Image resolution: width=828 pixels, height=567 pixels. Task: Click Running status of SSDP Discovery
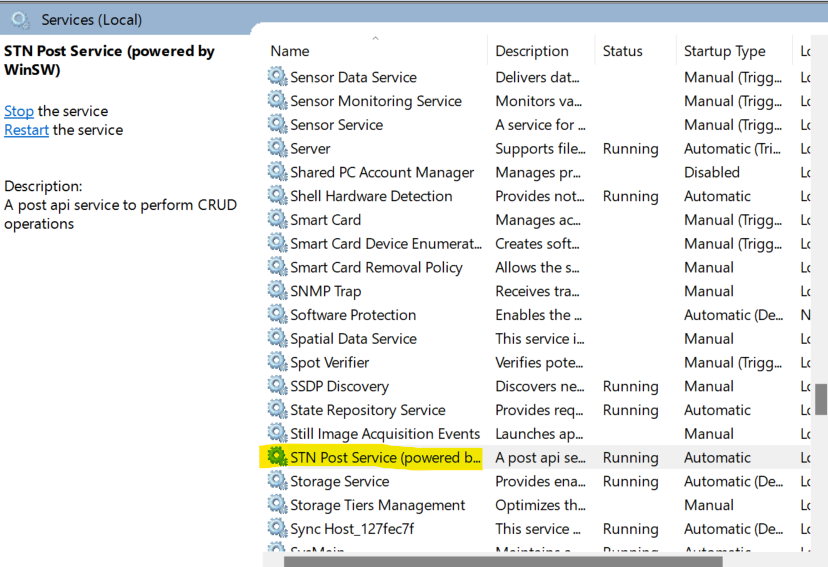click(631, 386)
